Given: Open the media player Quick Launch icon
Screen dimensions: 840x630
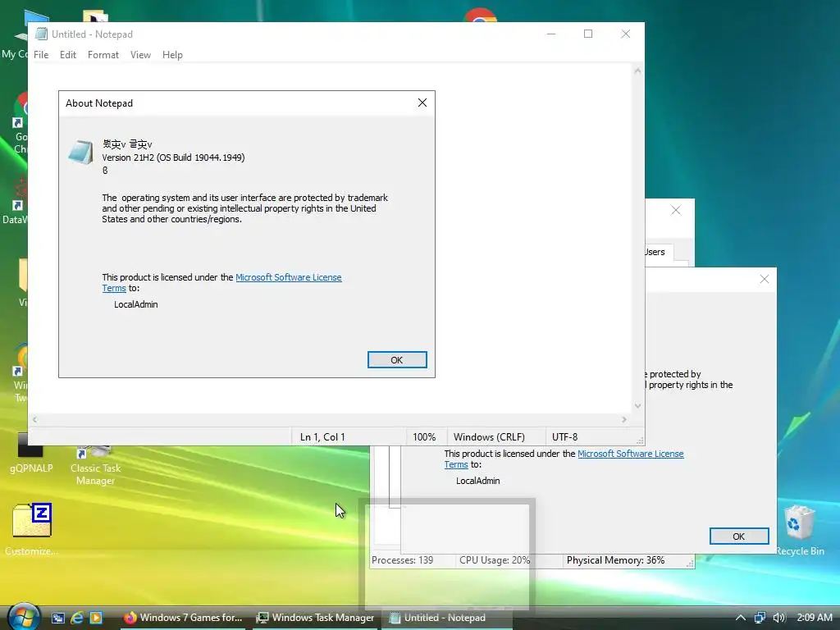Looking at the screenshot, I should [x=96, y=618].
